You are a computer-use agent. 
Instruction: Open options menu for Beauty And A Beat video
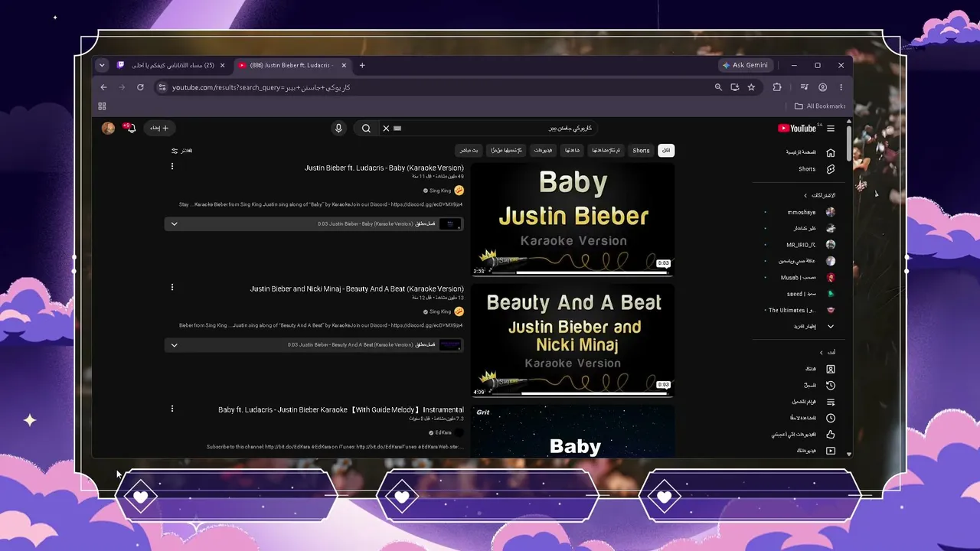tap(172, 287)
